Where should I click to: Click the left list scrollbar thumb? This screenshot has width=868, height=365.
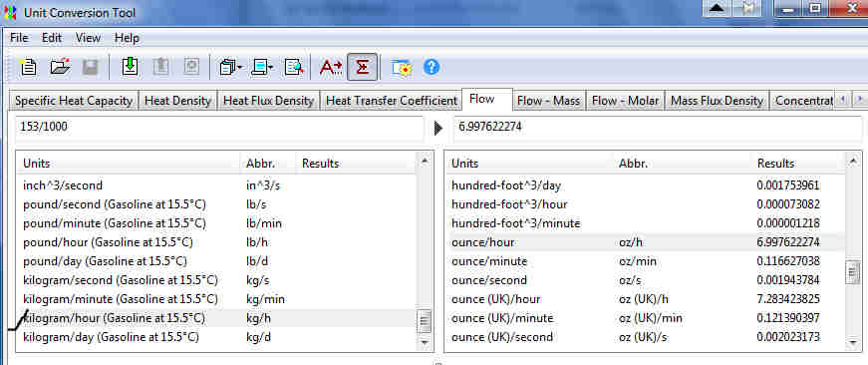[425, 321]
